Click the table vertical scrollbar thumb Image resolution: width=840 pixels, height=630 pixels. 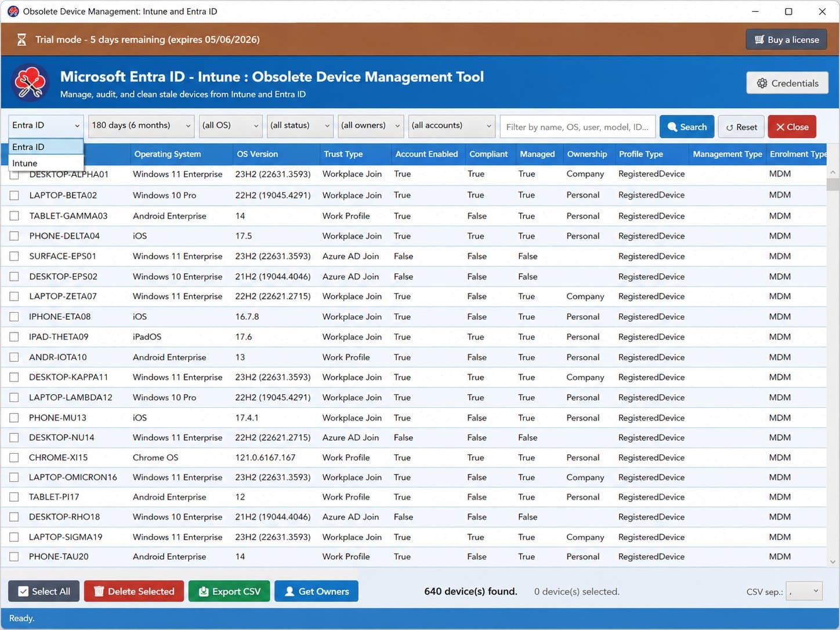click(x=833, y=184)
